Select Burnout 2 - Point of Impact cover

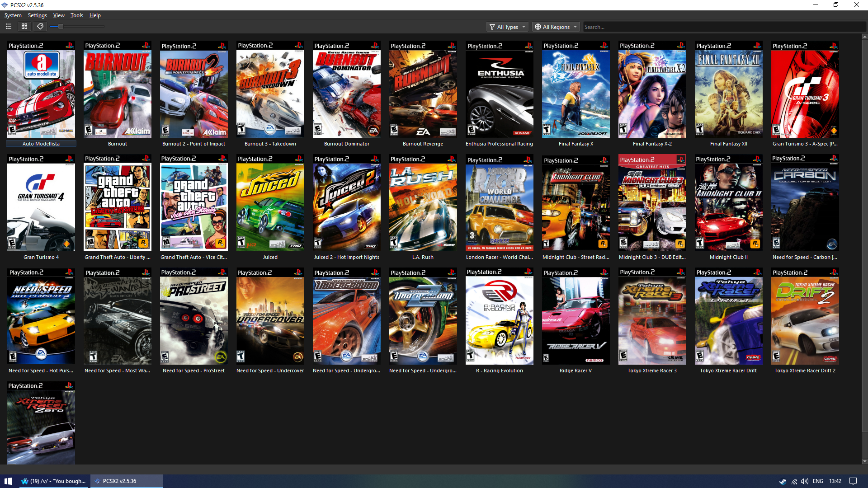pyautogui.click(x=194, y=89)
